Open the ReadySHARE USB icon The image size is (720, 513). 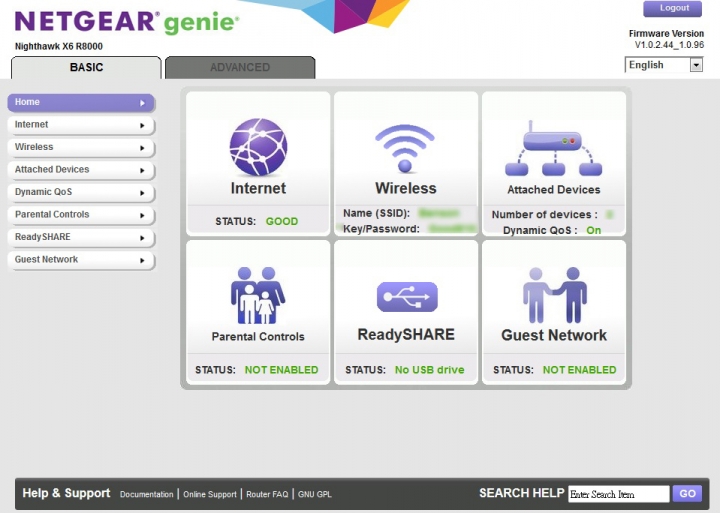click(x=407, y=297)
